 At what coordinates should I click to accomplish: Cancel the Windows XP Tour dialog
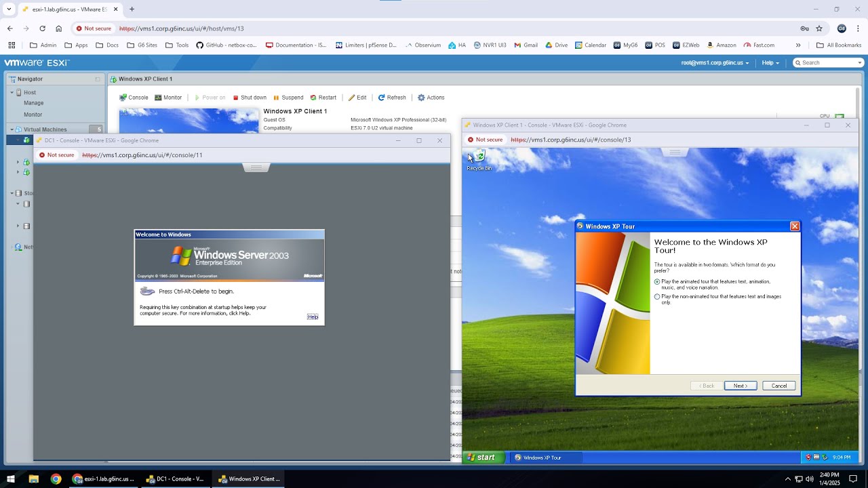(x=779, y=386)
